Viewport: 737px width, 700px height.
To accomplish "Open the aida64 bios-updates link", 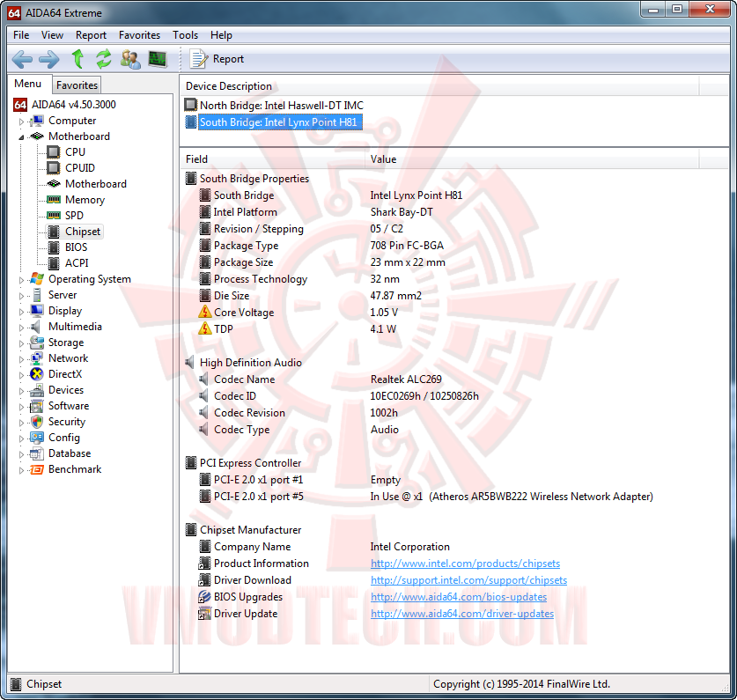I will click(x=459, y=597).
